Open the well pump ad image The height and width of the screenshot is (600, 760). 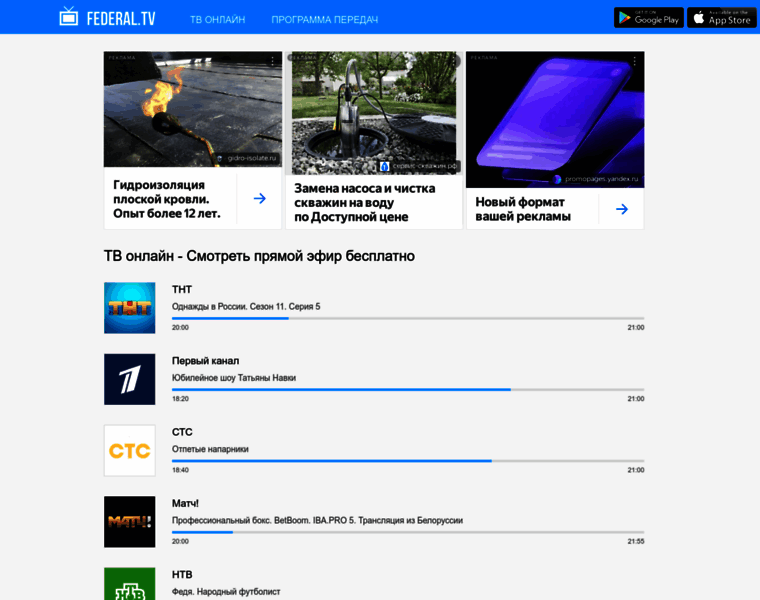tap(374, 113)
